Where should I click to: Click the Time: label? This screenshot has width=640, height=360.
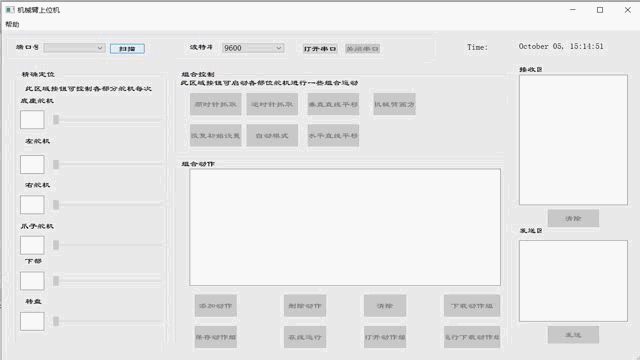click(478, 47)
